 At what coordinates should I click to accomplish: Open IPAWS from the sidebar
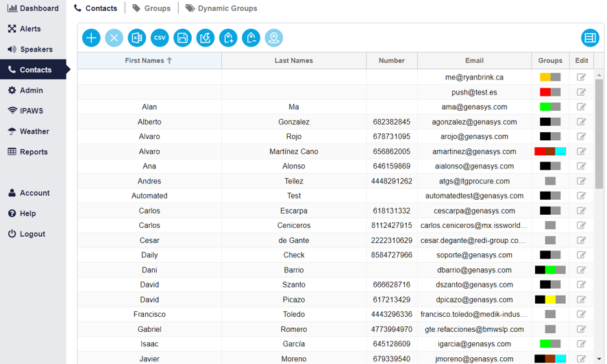[31, 111]
